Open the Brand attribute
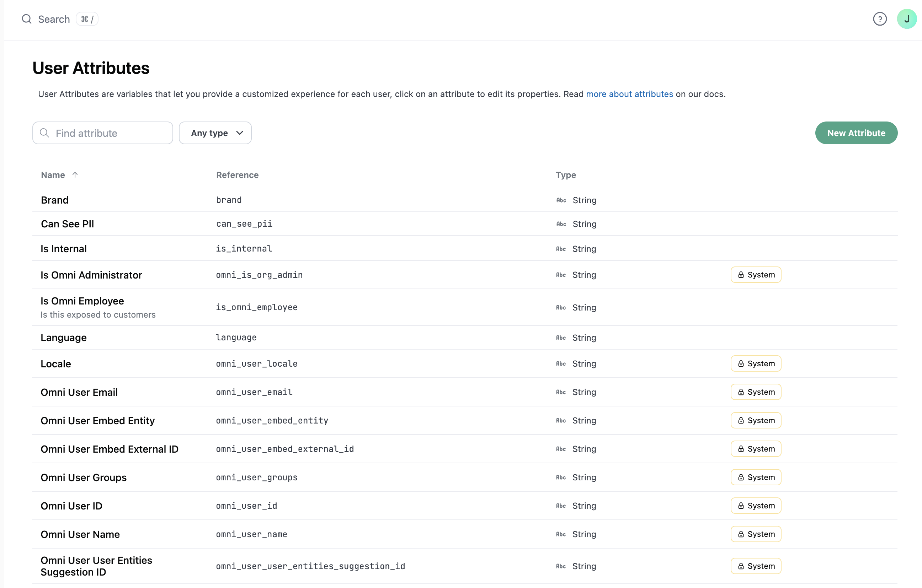Image resolution: width=922 pixels, height=588 pixels. click(x=55, y=200)
